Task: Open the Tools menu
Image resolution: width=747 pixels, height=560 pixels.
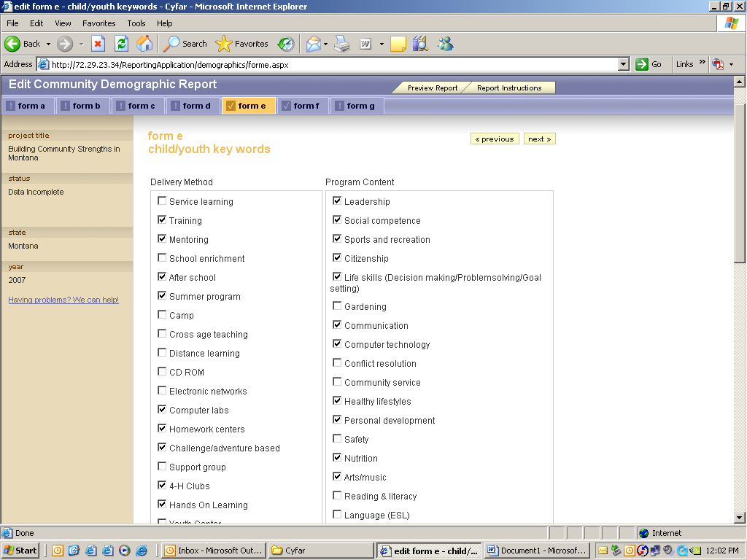Action: click(136, 23)
